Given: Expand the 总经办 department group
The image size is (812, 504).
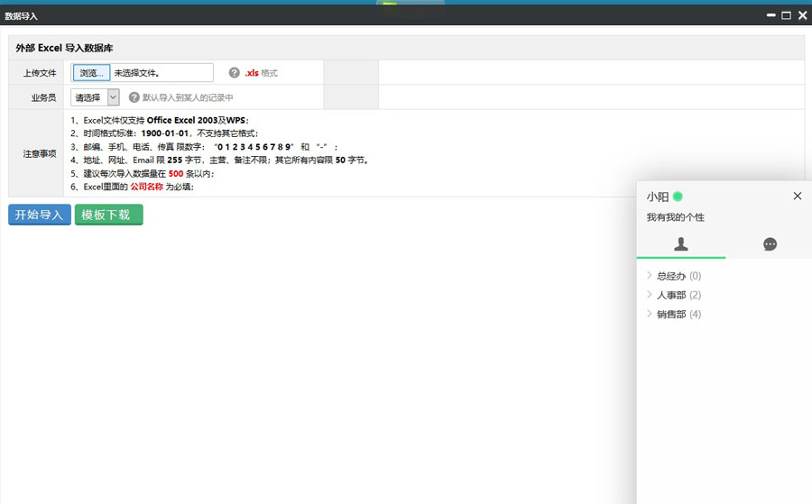Looking at the screenshot, I should pos(671,276).
